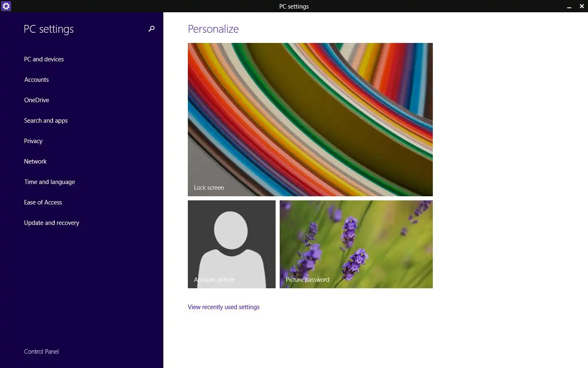Open the Account picture tile
This screenshot has height=368, width=588.
[x=232, y=244]
